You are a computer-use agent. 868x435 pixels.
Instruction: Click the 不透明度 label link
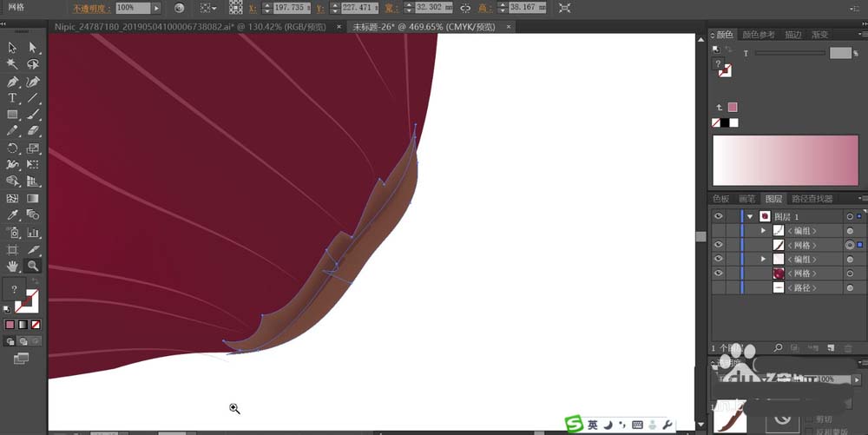[92, 9]
